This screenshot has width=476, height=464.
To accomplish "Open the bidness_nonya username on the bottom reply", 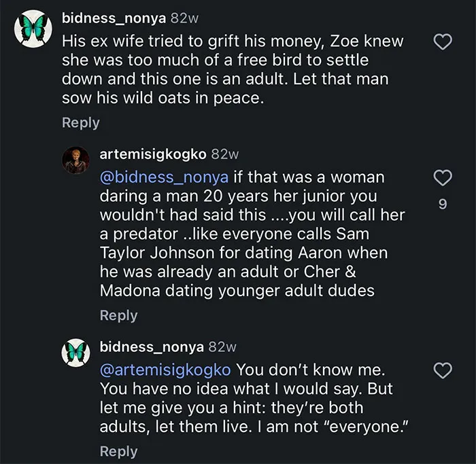I will (152, 347).
